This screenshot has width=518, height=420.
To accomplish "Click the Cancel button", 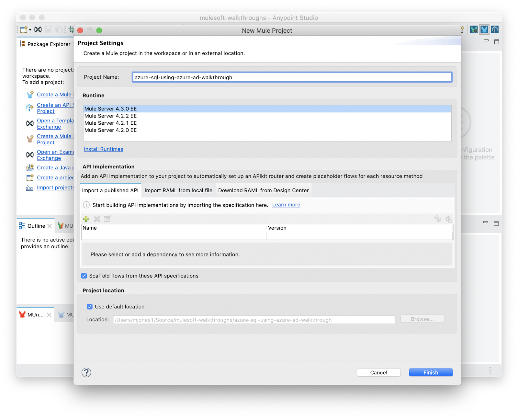I will [x=378, y=372].
